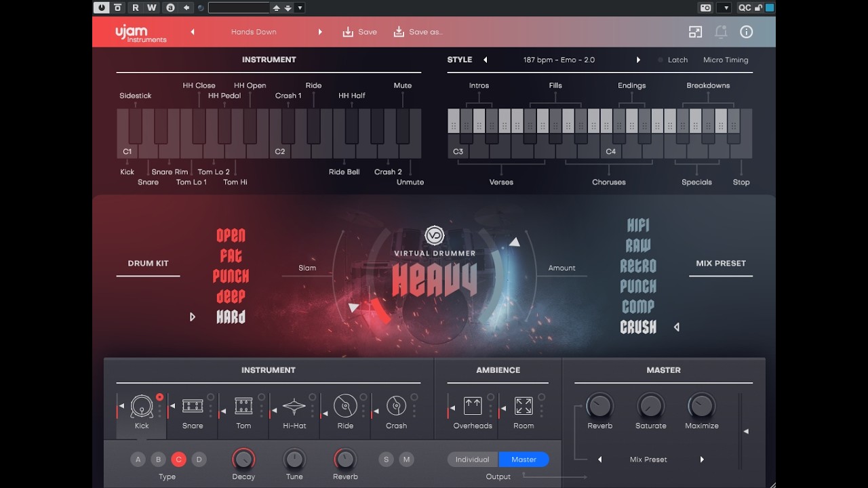Select previous style with left arrow
This screenshot has height=488, width=868.
[x=486, y=60]
